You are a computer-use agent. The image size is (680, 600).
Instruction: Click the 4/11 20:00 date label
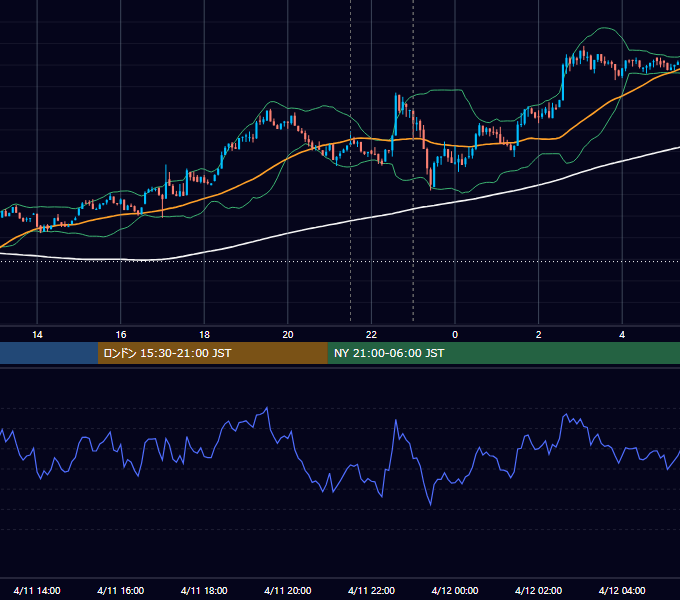(288, 590)
